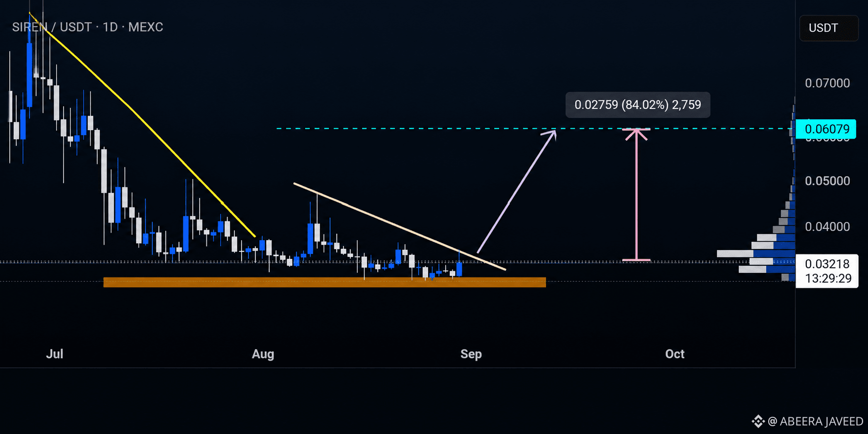Viewport: 868px width, 434px height.
Task: Click the 13:29:29 countdown timer
Action: [828, 278]
